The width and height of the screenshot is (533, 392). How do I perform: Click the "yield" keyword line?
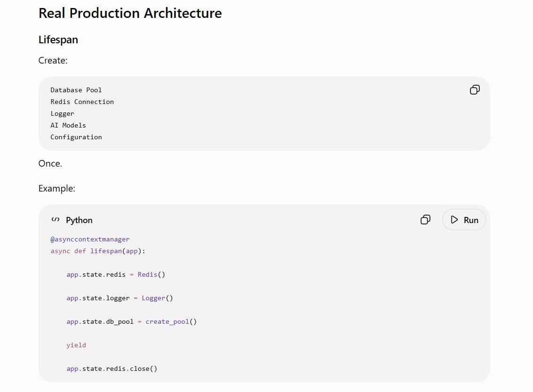pyautogui.click(x=76, y=345)
